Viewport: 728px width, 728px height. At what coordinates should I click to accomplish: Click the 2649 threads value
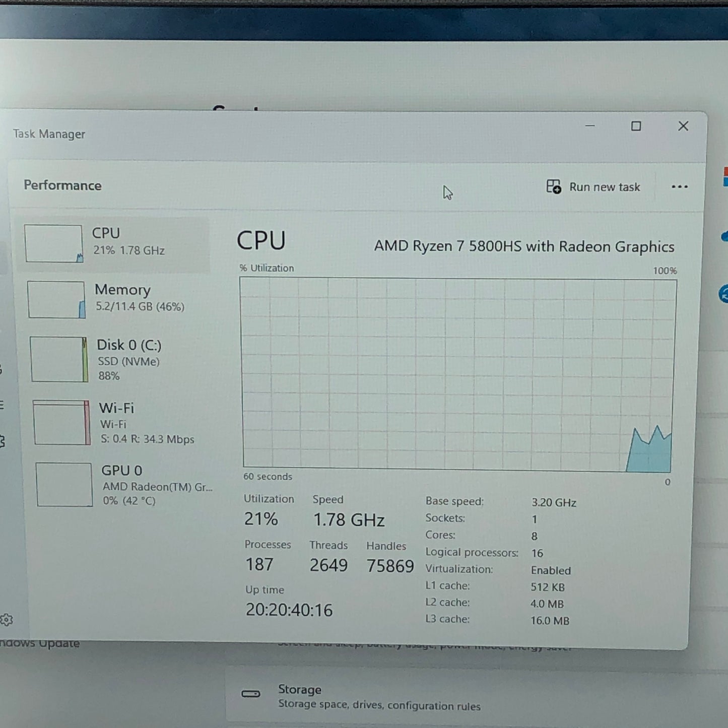point(328,565)
